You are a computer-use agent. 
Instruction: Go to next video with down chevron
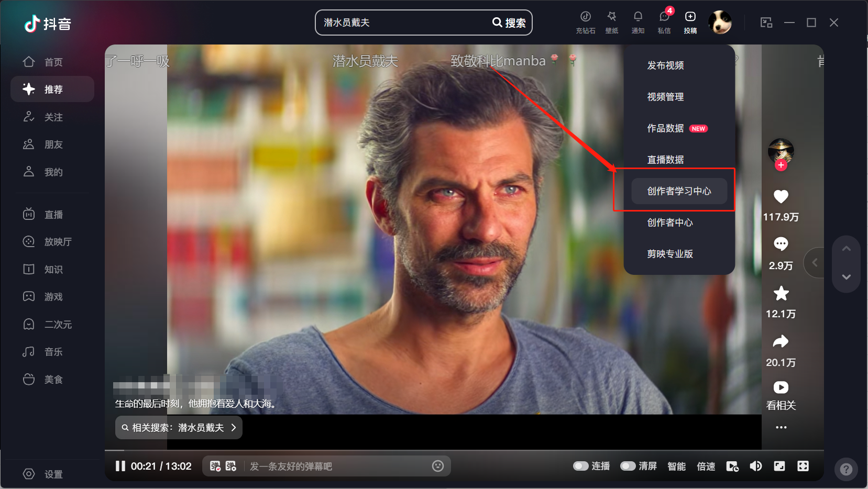(x=846, y=276)
